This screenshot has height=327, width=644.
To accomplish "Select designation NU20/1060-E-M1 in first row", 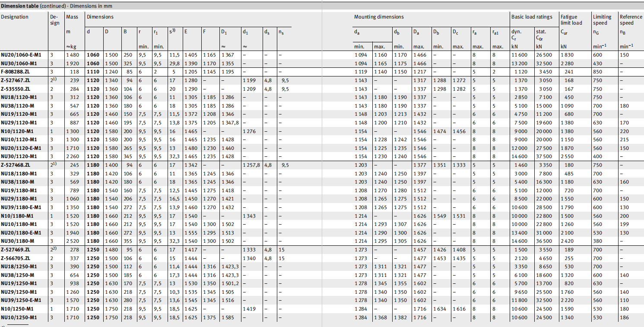I will tap(21, 55).
